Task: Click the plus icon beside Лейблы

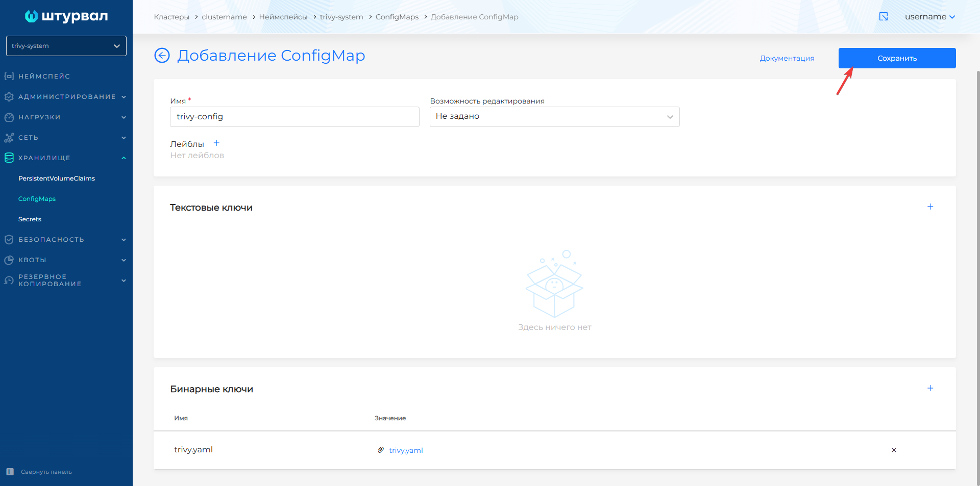Action: click(216, 143)
